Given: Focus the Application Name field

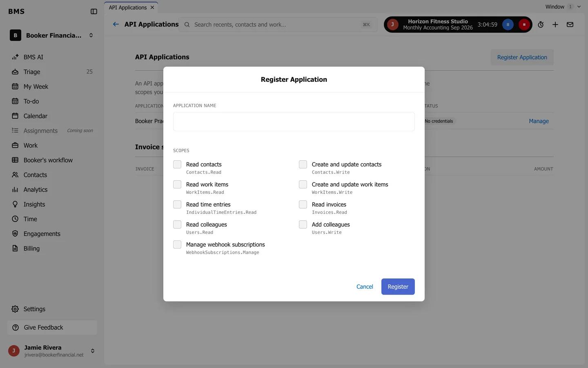Looking at the screenshot, I should click(x=294, y=122).
